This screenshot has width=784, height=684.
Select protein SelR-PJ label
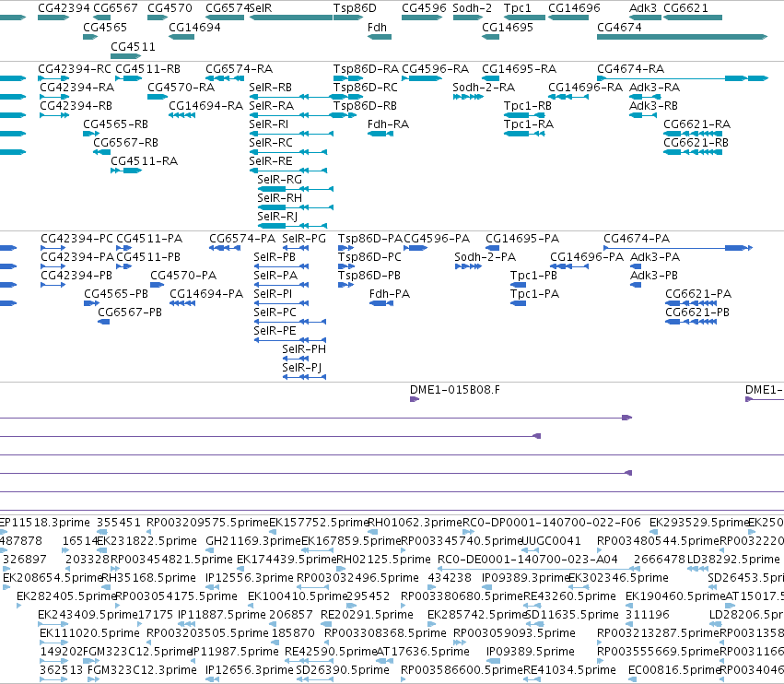coord(301,368)
